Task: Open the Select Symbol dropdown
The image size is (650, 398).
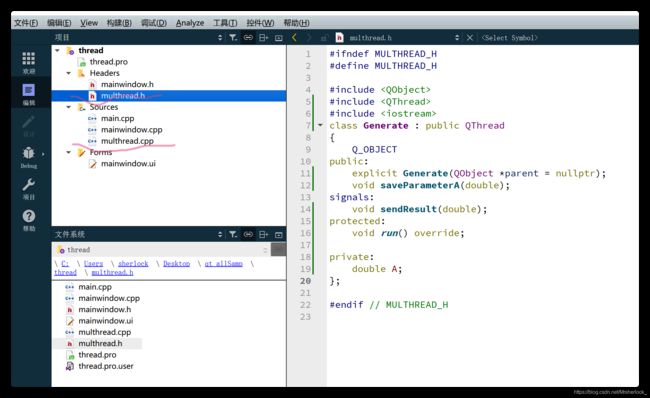Action: tap(509, 38)
